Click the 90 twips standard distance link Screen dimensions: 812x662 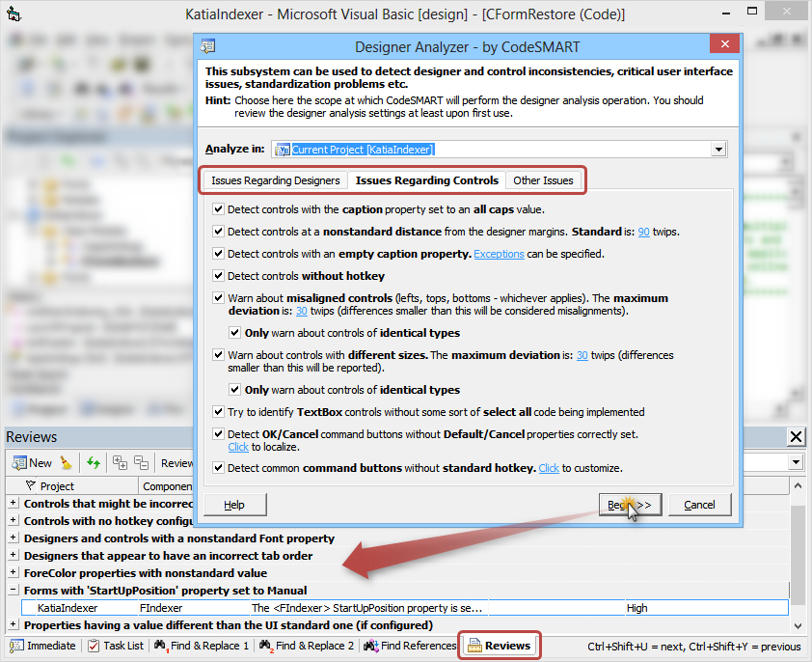click(643, 232)
